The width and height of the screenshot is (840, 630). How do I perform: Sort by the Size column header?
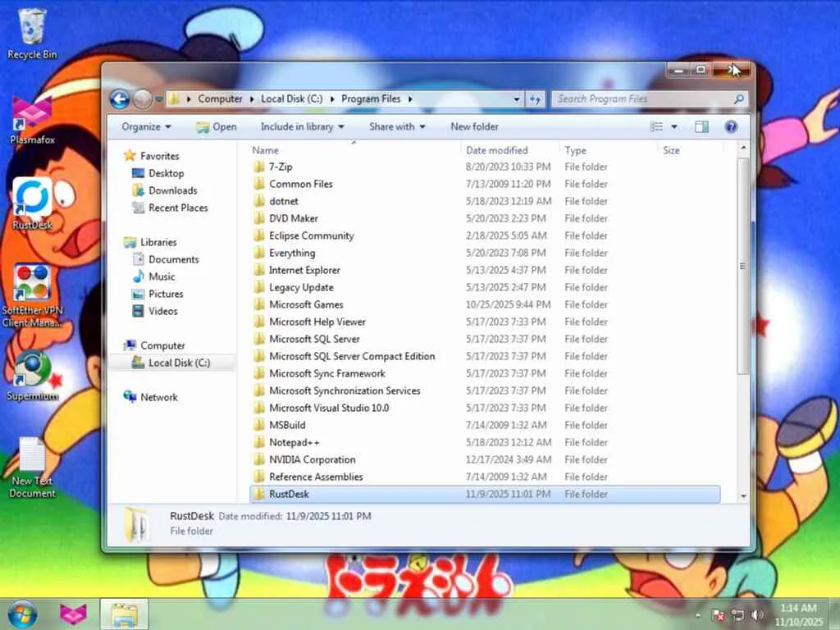coord(691,151)
